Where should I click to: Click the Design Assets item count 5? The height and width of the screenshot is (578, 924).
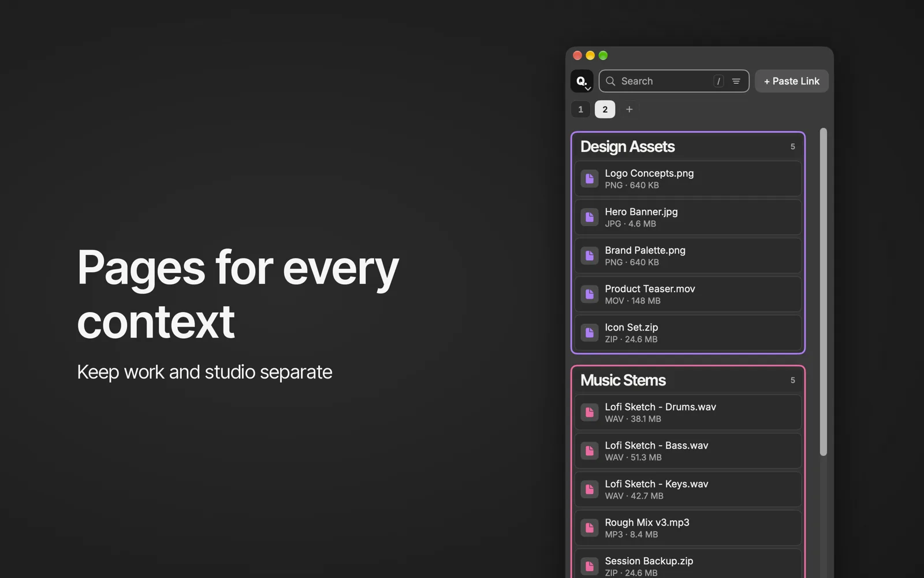click(x=792, y=147)
